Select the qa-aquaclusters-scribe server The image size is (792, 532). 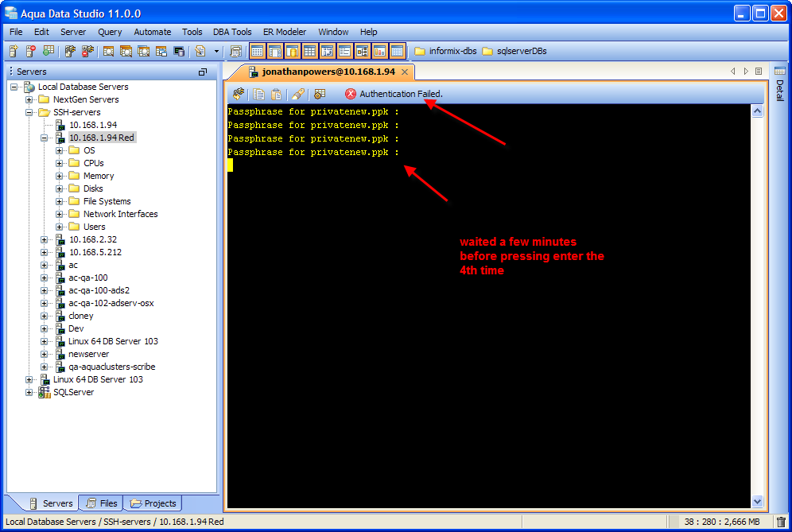111,367
